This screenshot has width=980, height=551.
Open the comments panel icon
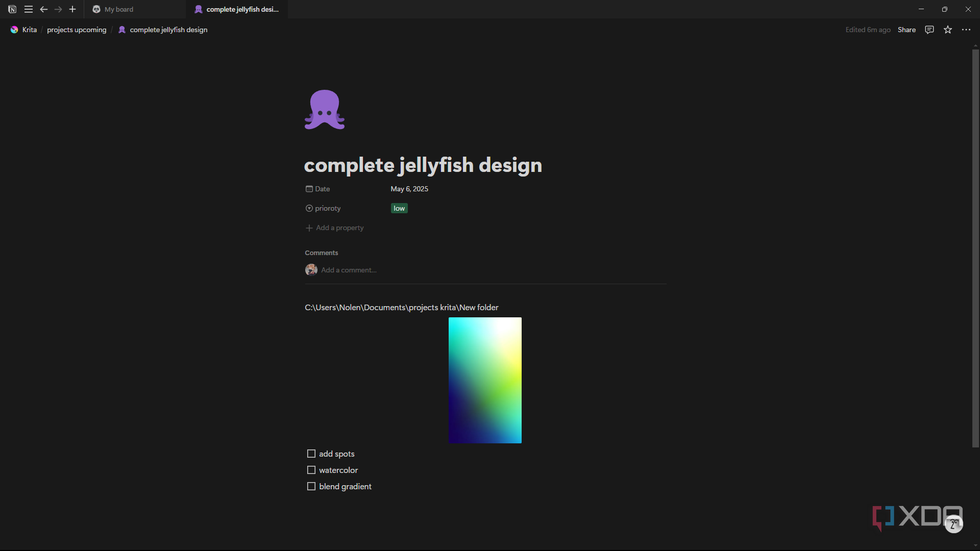[x=929, y=30]
